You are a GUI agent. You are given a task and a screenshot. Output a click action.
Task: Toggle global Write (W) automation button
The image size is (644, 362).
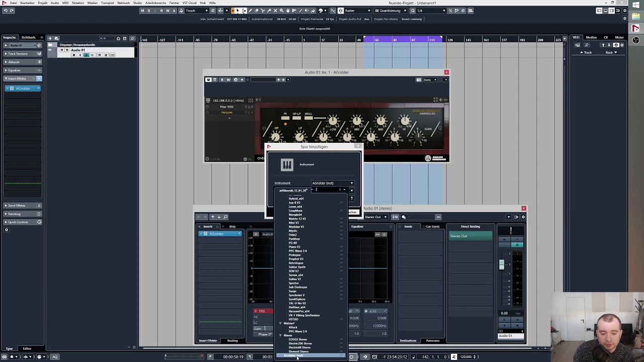click(x=168, y=11)
